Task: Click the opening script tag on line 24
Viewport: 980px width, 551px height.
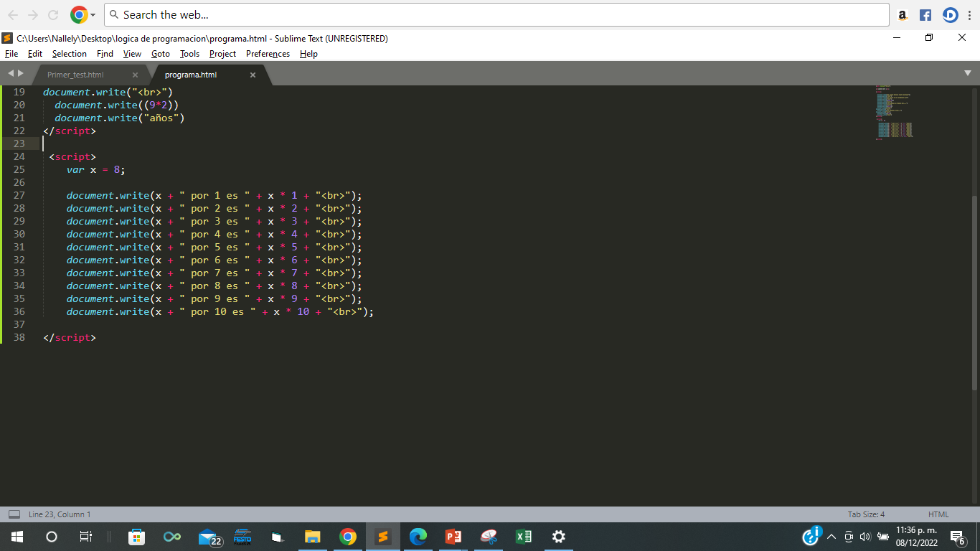Action: (72, 156)
